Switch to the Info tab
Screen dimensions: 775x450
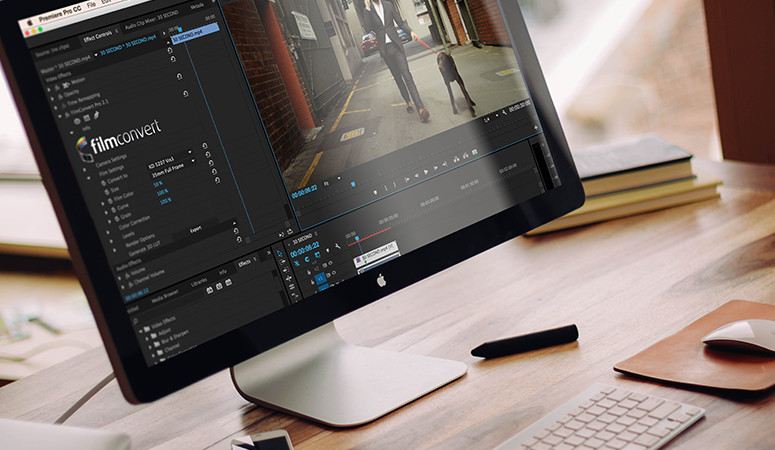pyautogui.click(x=223, y=272)
